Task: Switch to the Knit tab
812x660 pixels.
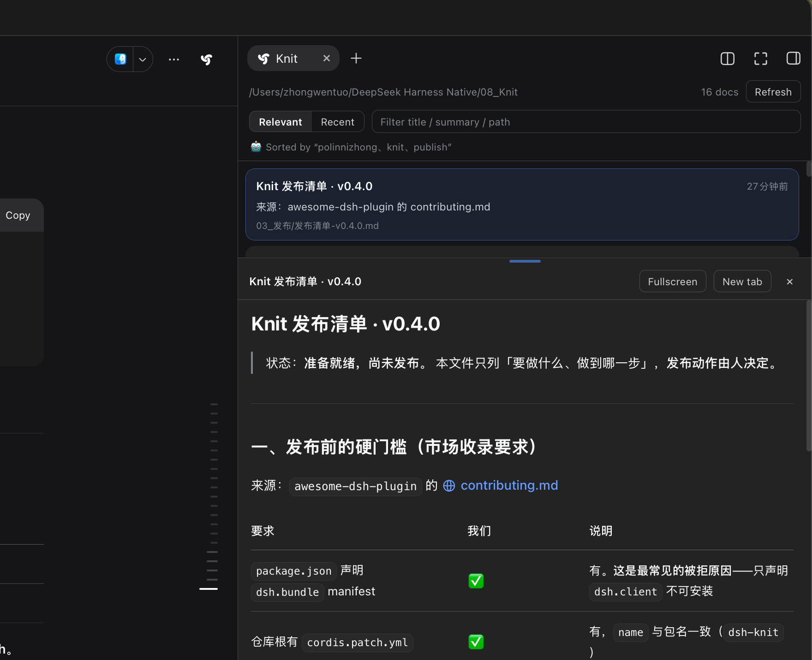Action: click(x=286, y=59)
